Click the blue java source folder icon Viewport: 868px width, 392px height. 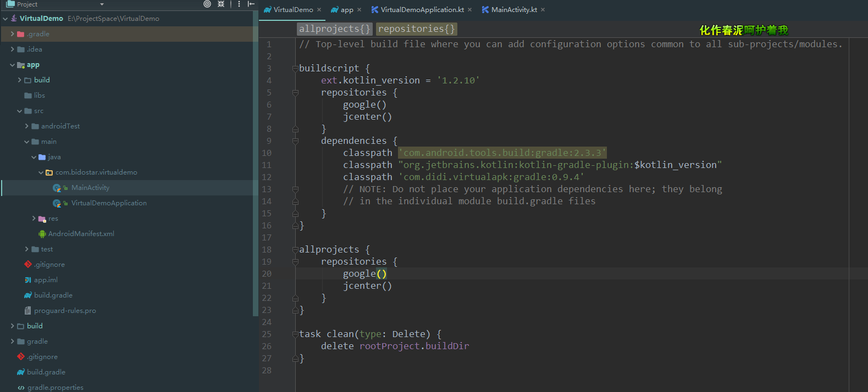pyautogui.click(x=42, y=157)
